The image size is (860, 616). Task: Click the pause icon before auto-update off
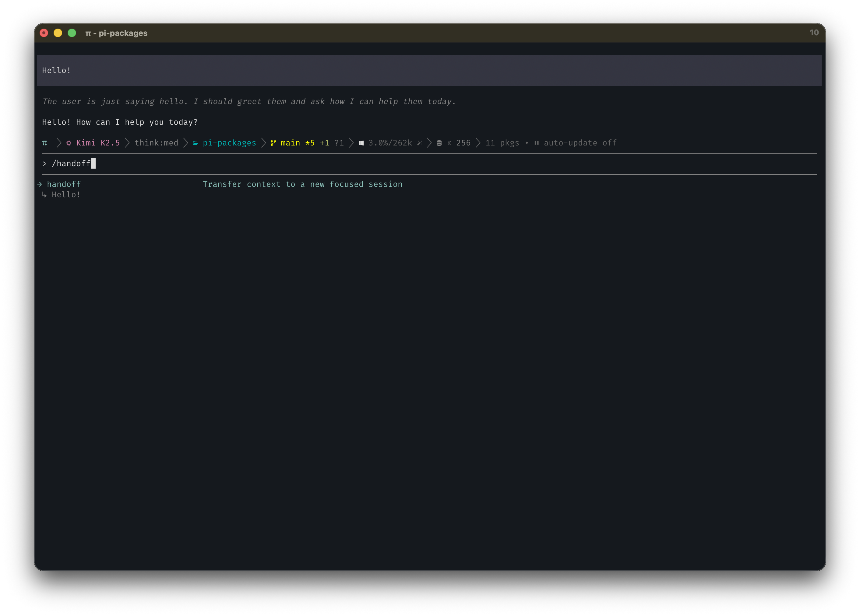click(537, 143)
